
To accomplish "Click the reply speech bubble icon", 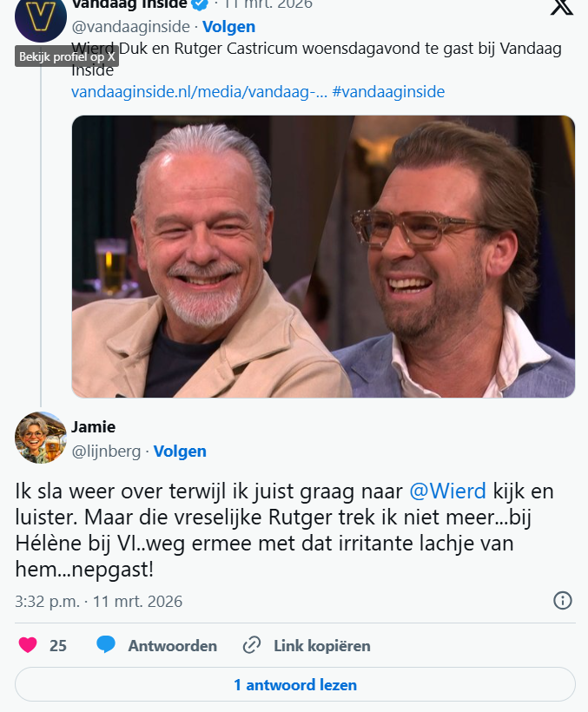I will click(x=106, y=645).
